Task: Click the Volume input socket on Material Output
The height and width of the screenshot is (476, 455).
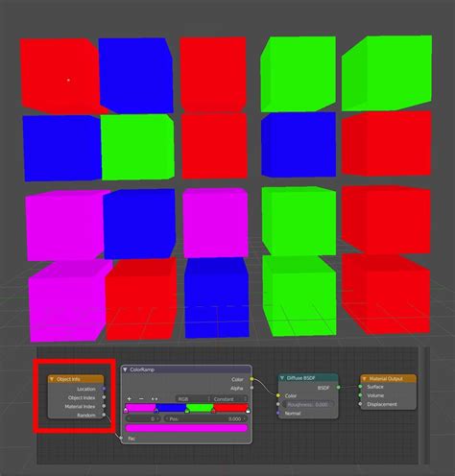Action: 360,395
